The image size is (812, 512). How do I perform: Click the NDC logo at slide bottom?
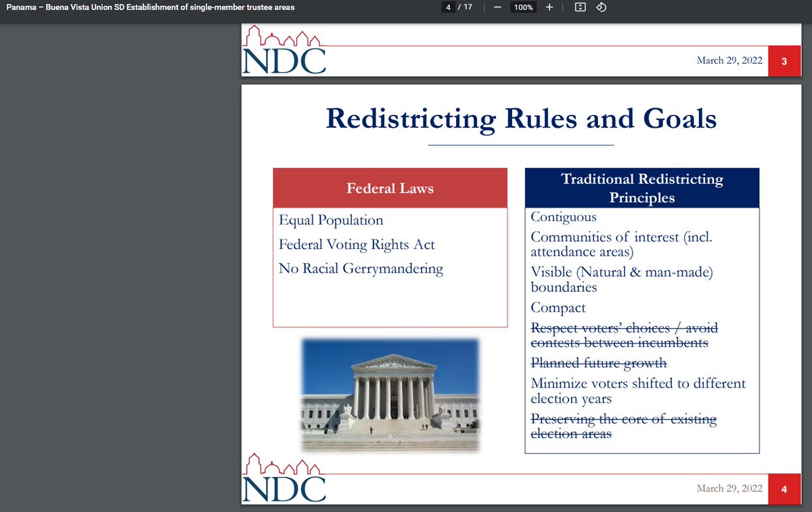tap(284, 477)
